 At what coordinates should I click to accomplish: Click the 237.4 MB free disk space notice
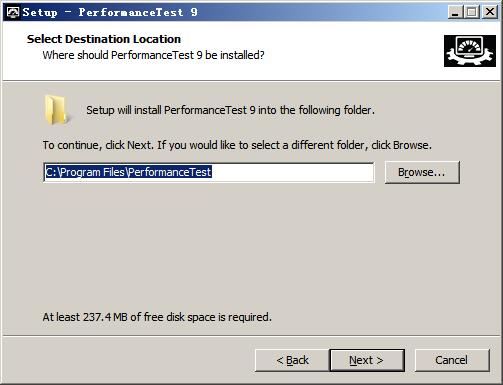(x=157, y=317)
